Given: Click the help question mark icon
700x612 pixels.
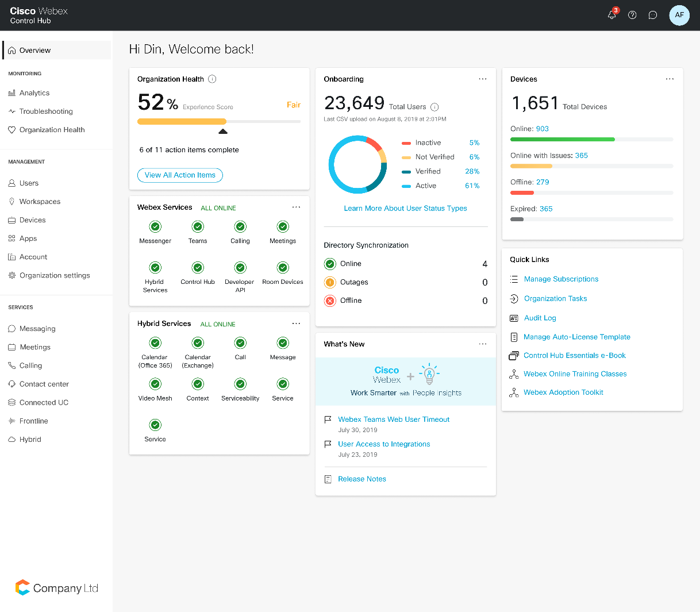Looking at the screenshot, I should (632, 15).
